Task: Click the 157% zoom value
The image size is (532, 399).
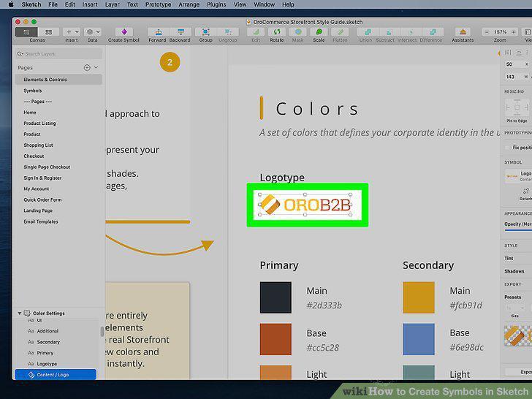Action: [x=501, y=32]
